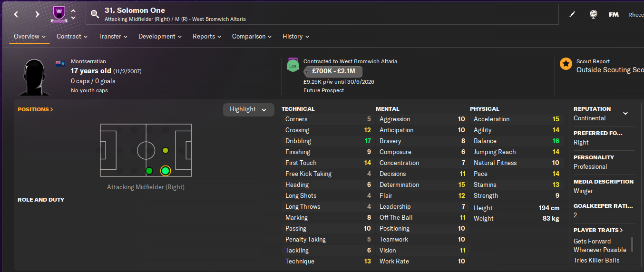Select the central attacking midfielder position dot

tap(165, 150)
